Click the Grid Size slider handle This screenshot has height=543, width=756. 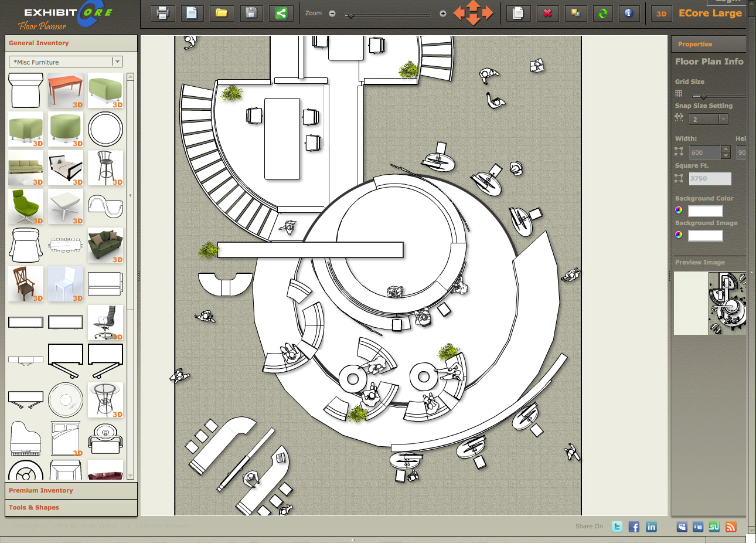(x=703, y=96)
